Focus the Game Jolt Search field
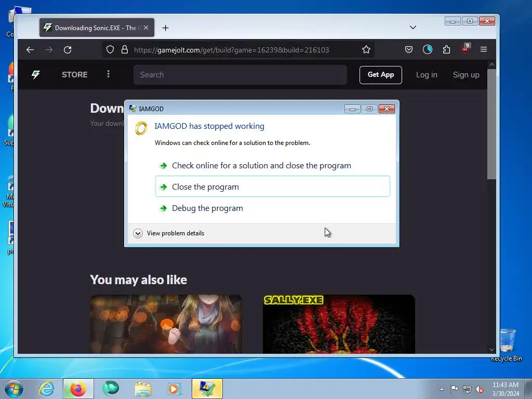 [x=240, y=75]
